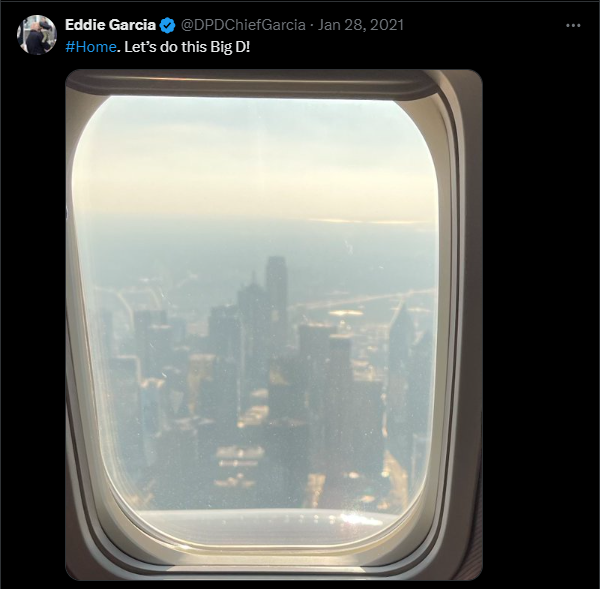Open Eddie Garcia's profile avatar
Screen dimensions: 600x589
[x=37, y=35]
